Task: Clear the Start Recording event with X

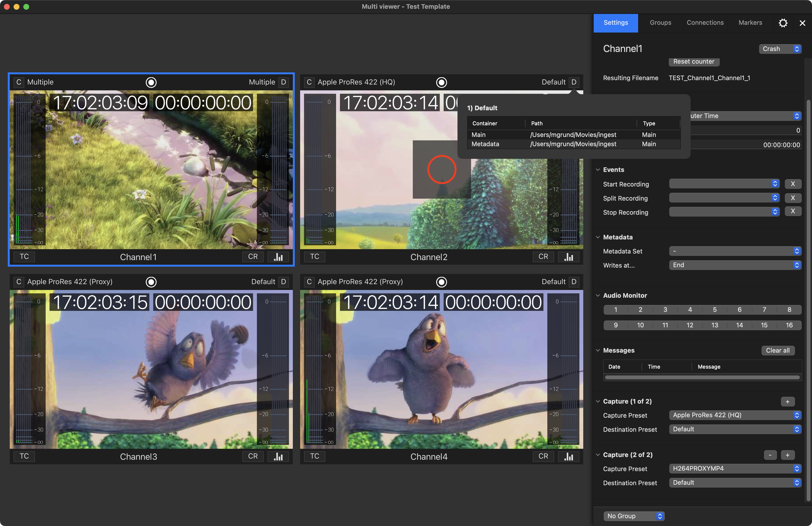Action: point(793,184)
